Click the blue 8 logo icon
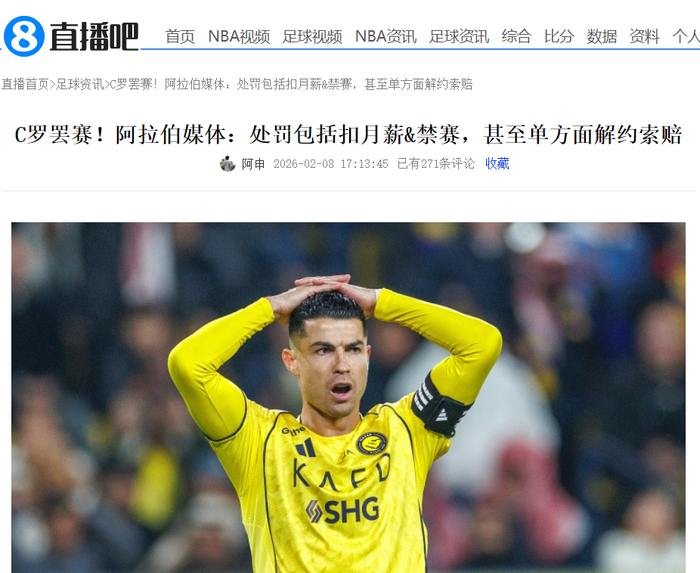 (x=24, y=36)
